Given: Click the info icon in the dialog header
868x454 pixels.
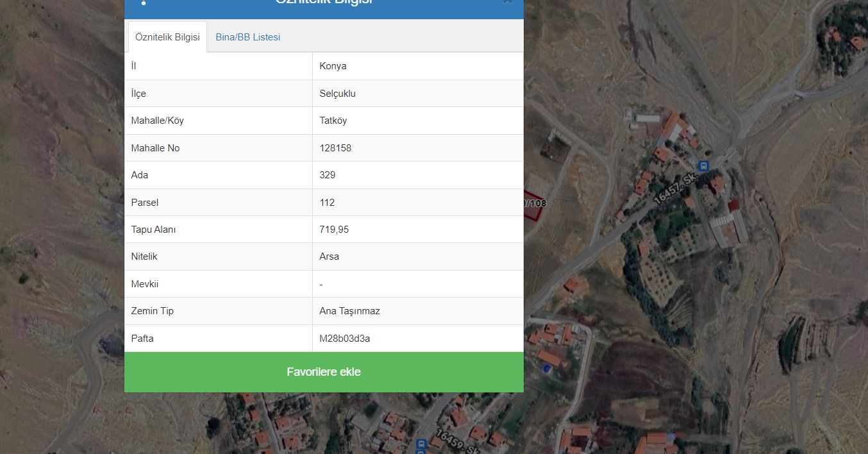Looking at the screenshot, I should (144, 2).
